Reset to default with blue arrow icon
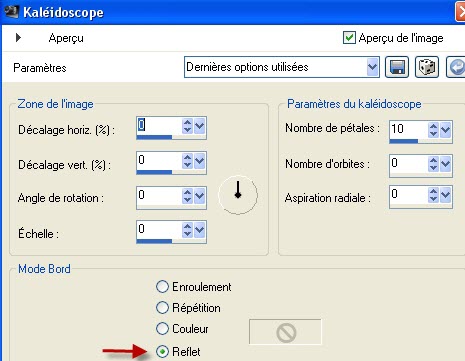465x361 pixels. tap(456, 67)
